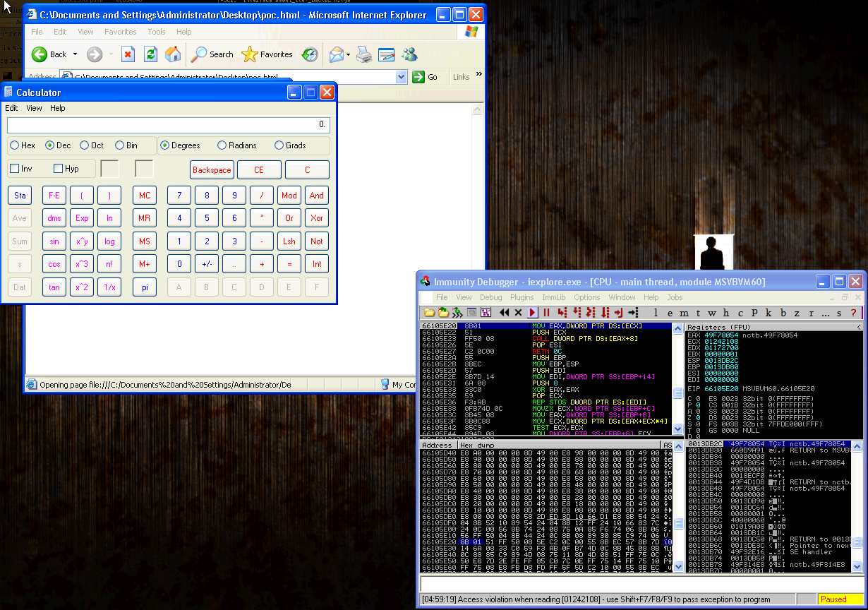Click the Print icon in Internet Explorer toolbar
Image resolution: width=868 pixels, height=610 pixels.
click(x=363, y=54)
